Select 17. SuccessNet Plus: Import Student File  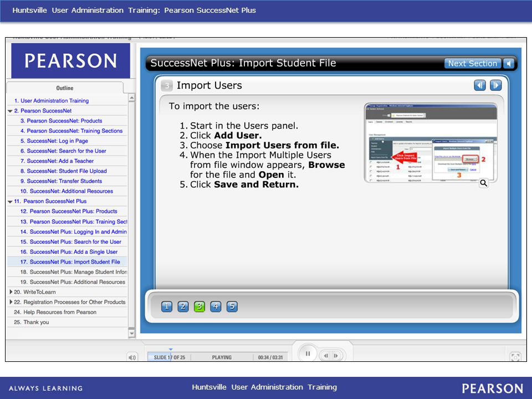coord(70,262)
